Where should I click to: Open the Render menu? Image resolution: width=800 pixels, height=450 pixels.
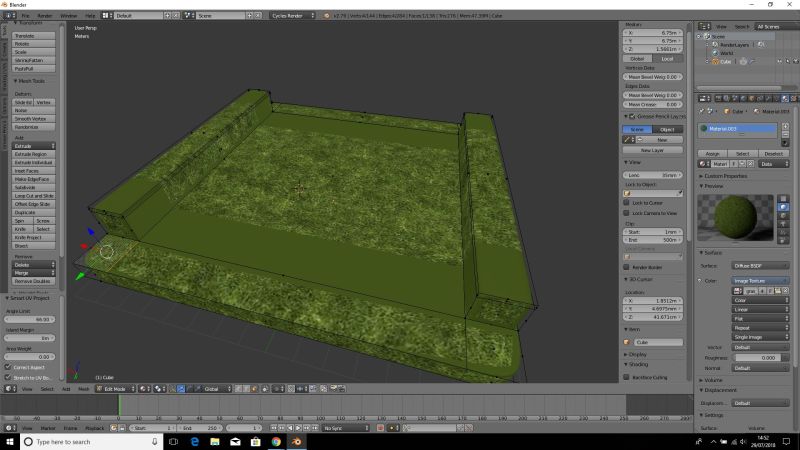point(45,16)
